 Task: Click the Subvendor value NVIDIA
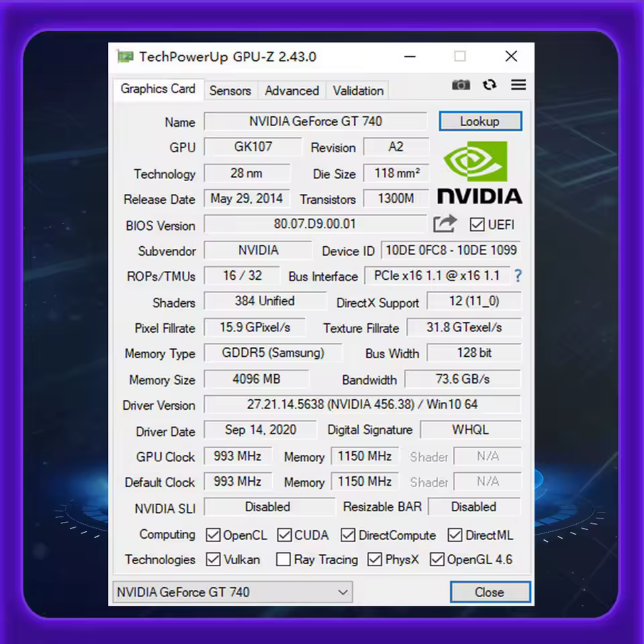pos(258,250)
